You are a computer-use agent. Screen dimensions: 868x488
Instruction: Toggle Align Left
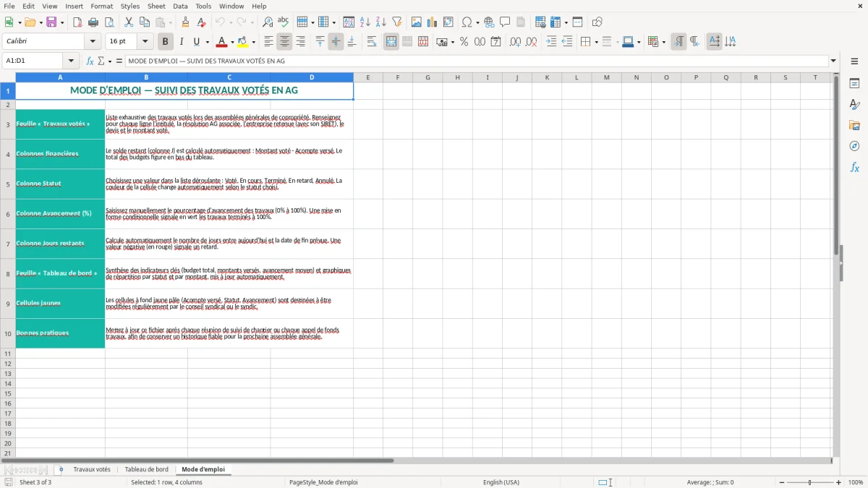click(x=268, y=42)
